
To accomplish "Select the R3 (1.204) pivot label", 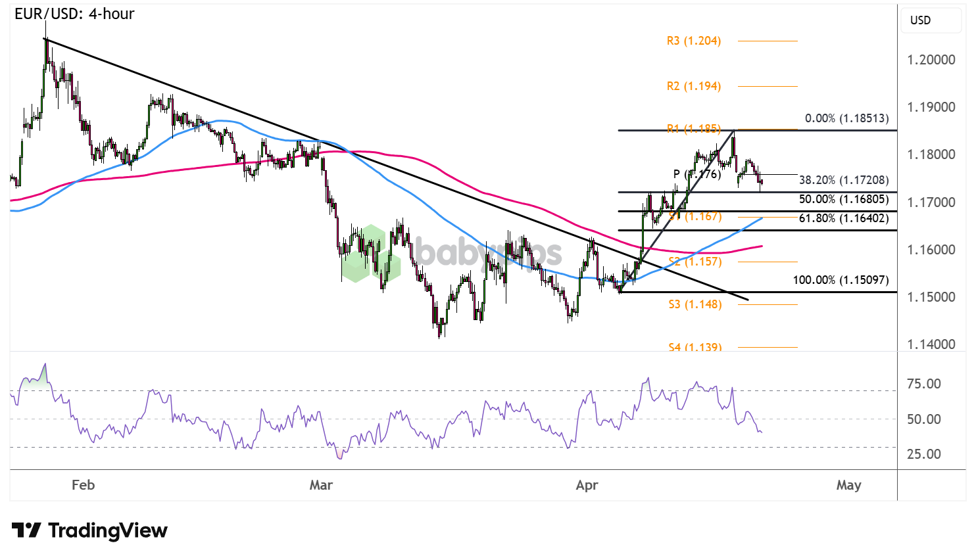I will [693, 41].
